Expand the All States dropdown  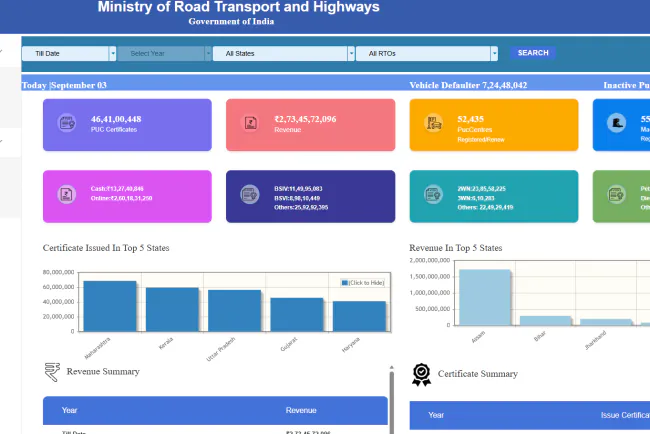click(284, 53)
